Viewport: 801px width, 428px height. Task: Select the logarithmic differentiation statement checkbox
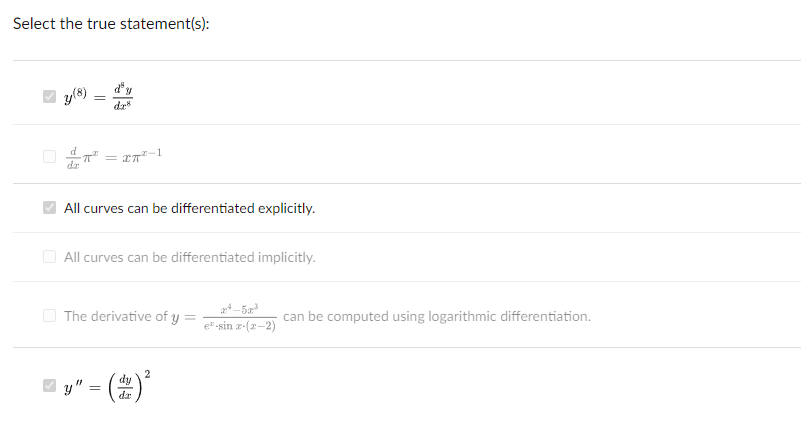click(50, 316)
